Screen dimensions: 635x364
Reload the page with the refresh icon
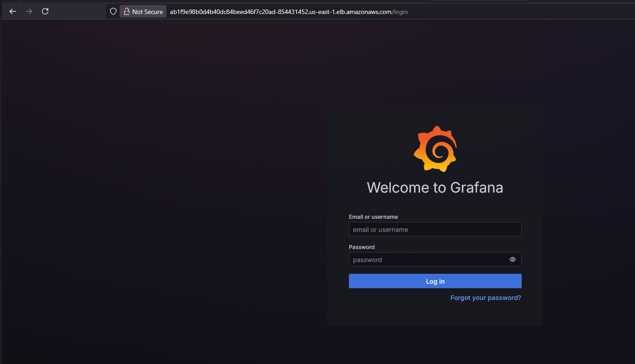click(x=45, y=12)
